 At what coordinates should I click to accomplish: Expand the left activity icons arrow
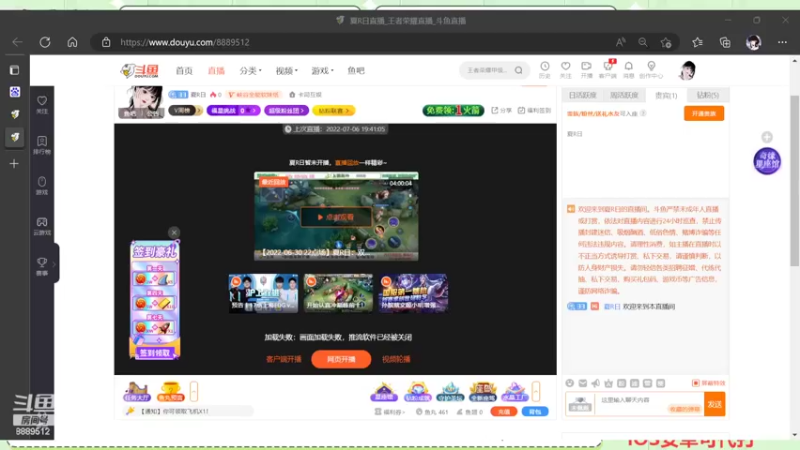(194, 391)
